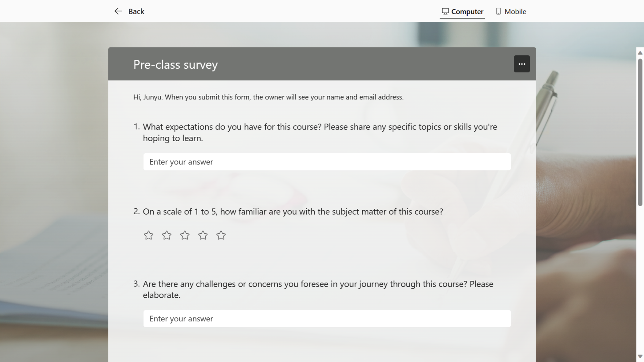The width and height of the screenshot is (644, 362).
Task: Click the scrollbar up arrow
Action: point(640,53)
